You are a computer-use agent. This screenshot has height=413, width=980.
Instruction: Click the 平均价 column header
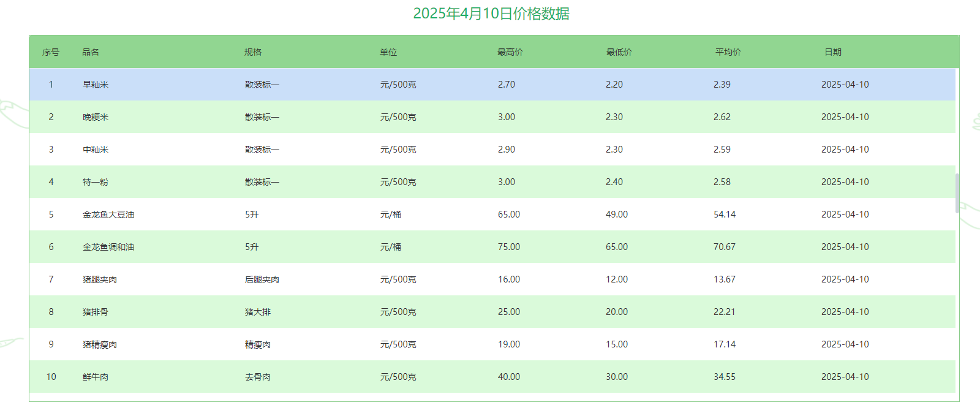pos(728,52)
